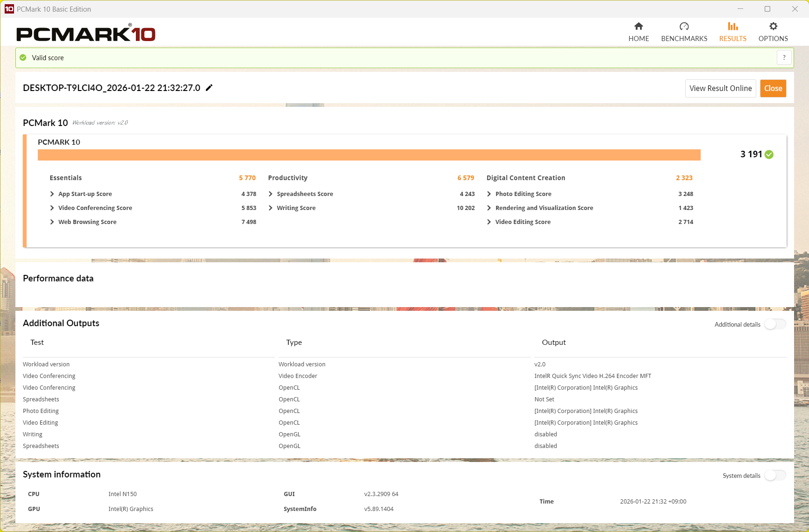Click the green valid score checkmark icon
Image resolution: width=809 pixels, height=532 pixels.
[x=23, y=57]
